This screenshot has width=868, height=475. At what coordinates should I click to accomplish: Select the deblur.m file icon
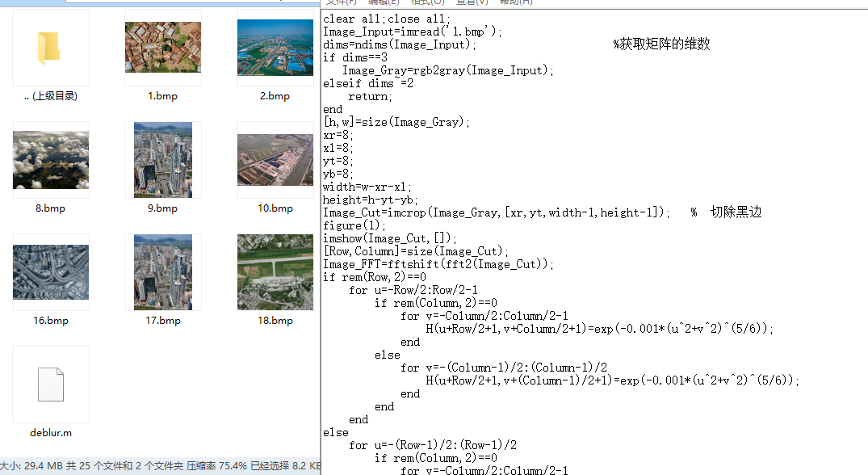(51, 385)
